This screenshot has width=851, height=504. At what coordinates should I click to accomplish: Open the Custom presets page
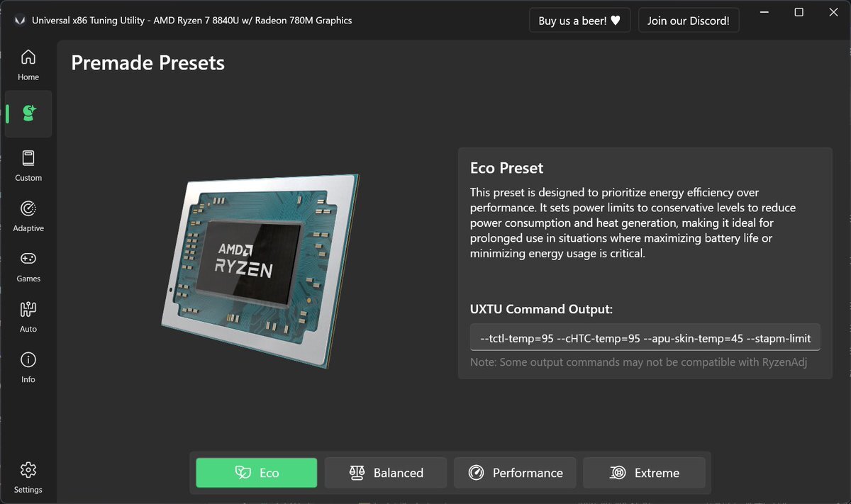point(28,165)
